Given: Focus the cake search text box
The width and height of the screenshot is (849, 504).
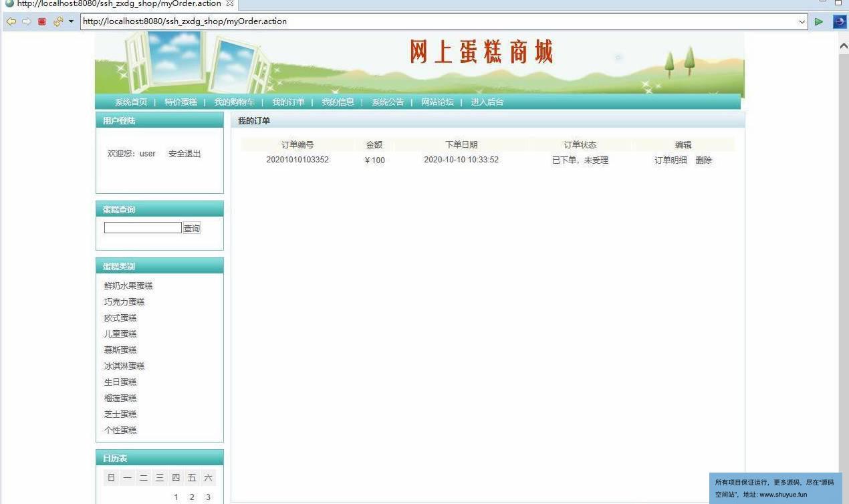Looking at the screenshot, I should tap(143, 228).
